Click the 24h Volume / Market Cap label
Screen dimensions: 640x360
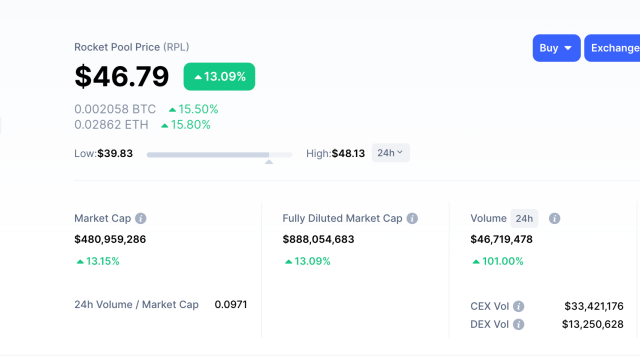coord(136,304)
